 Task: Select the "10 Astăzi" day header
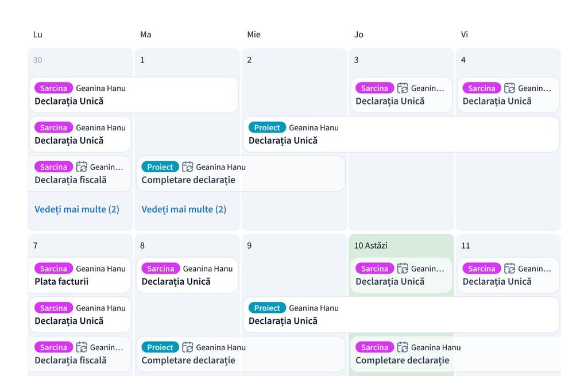(371, 246)
